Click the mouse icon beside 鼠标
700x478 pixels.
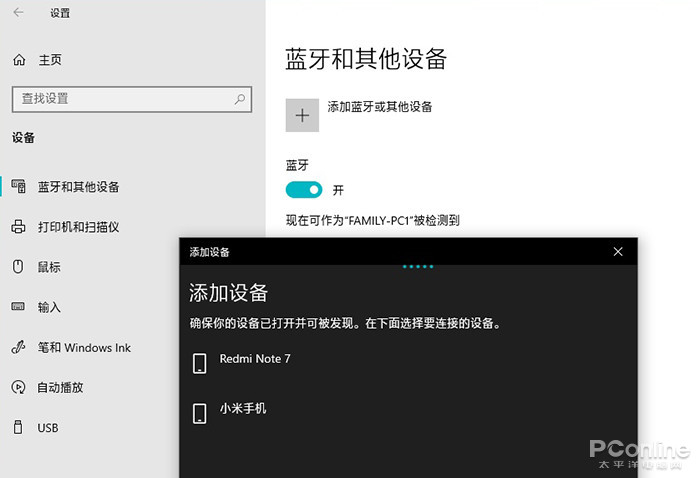(x=18, y=266)
